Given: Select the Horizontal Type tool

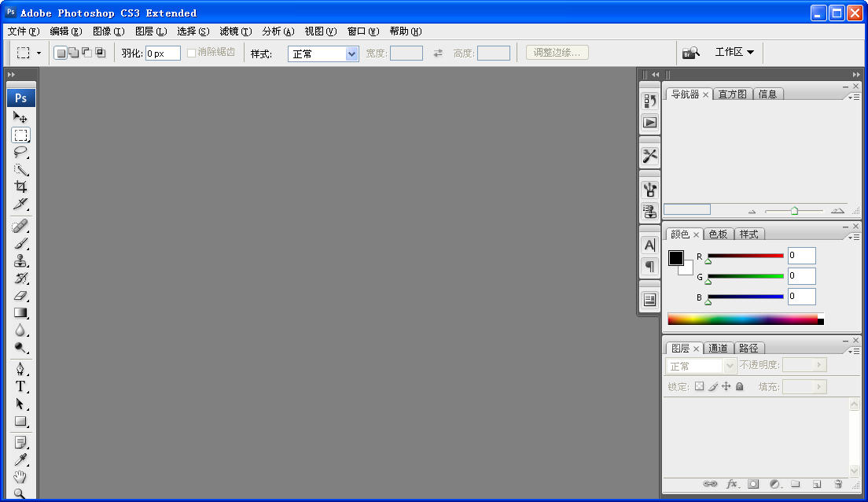Looking at the screenshot, I should [20, 386].
